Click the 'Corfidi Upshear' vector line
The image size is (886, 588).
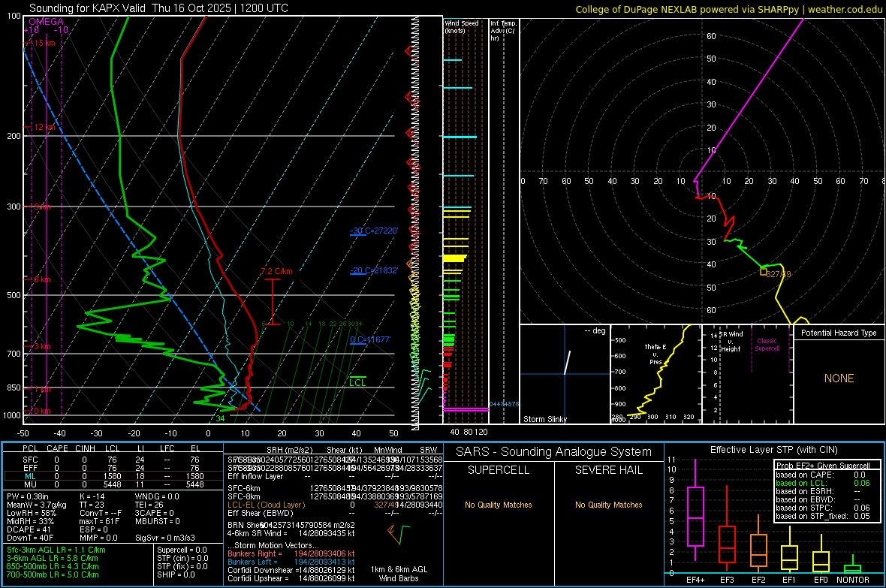(291, 578)
